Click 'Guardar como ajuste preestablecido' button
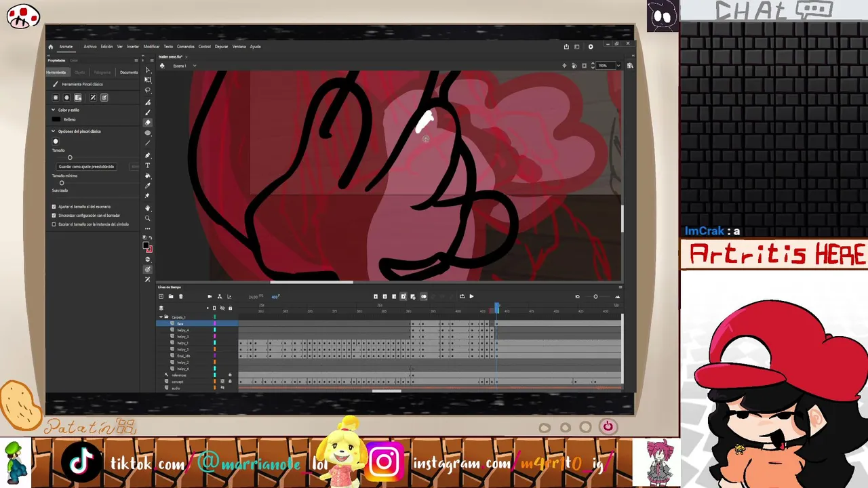 tap(86, 167)
